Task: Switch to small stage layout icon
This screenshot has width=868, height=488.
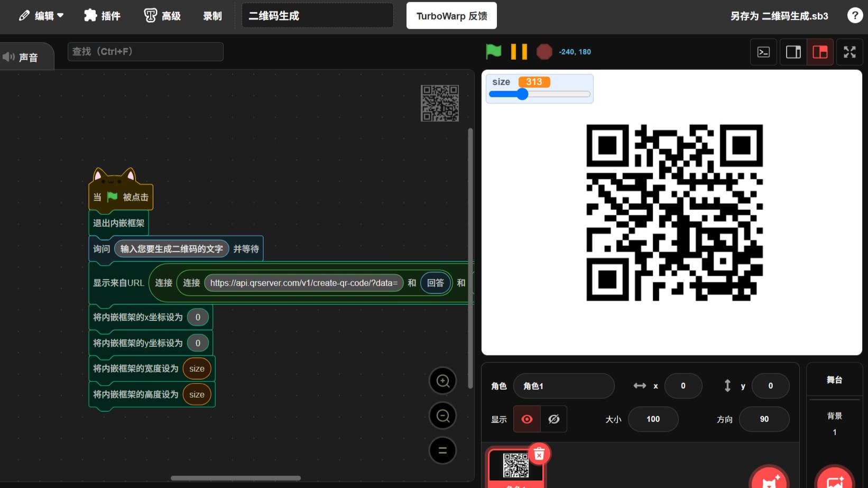Action: pos(820,52)
